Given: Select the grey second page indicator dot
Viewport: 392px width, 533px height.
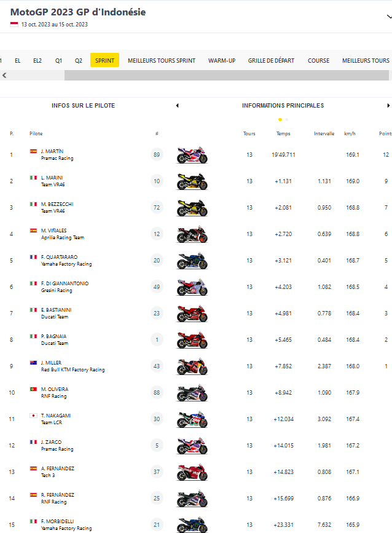Looking at the screenshot, I should tap(286, 119).
